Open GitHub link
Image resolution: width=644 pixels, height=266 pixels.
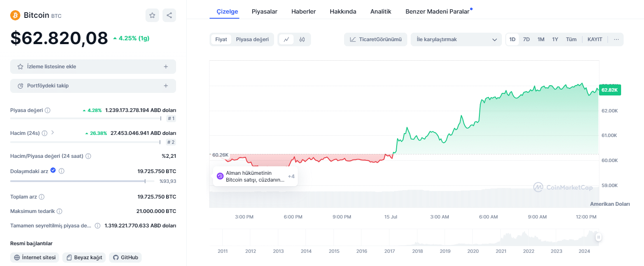coord(125,258)
